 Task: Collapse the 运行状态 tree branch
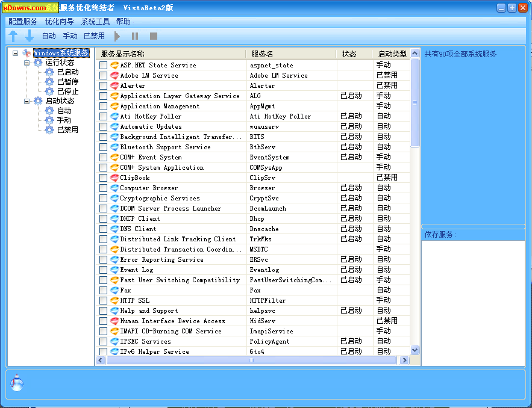27,63
